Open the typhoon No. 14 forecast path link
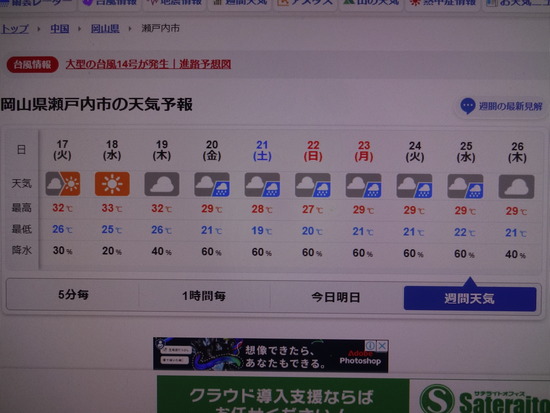Viewport: 550px width, 413px height. click(148, 64)
